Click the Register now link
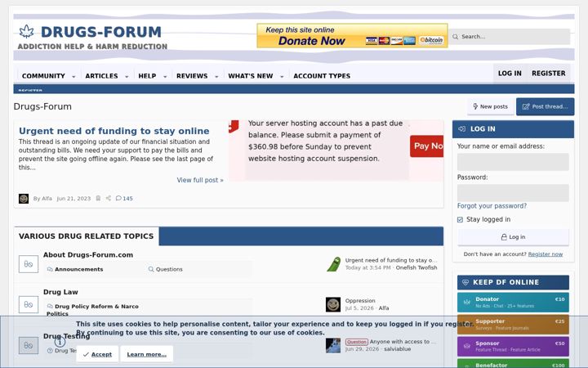The image size is (588, 368). click(x=546, y=254)
